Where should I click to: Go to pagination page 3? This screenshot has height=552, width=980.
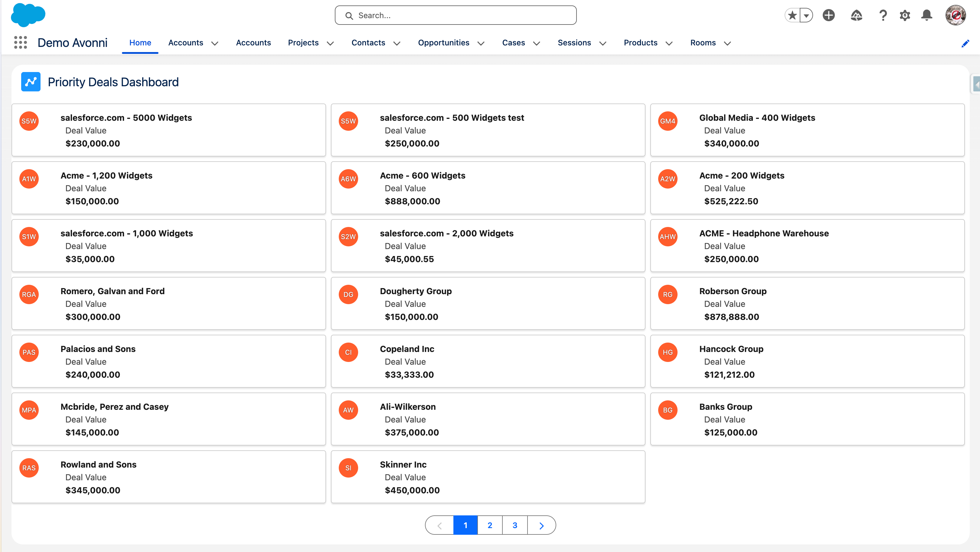coord(515,525)
